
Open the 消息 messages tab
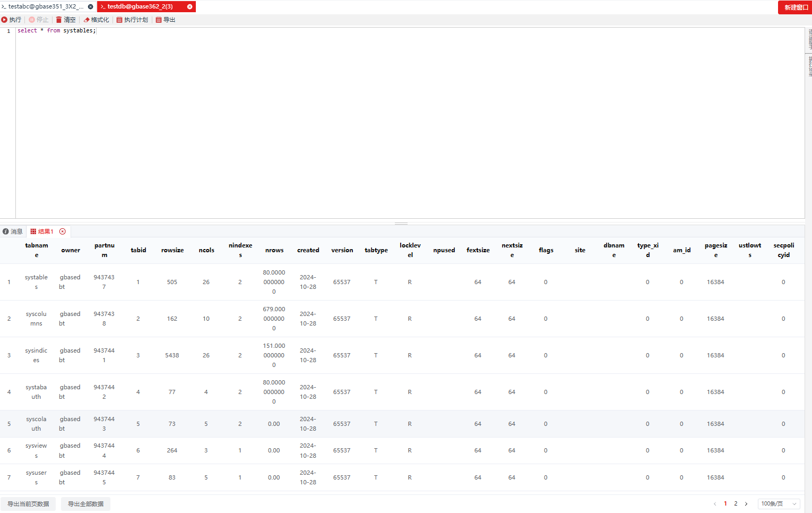point(13,232)
